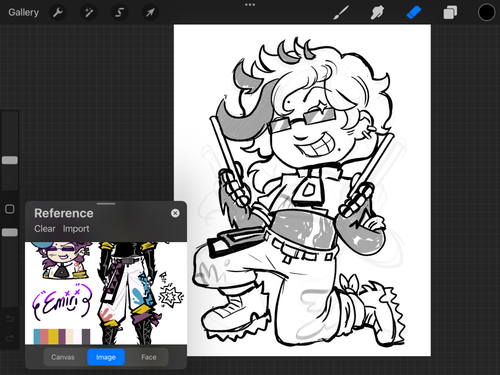Open the active color picker circle
This screenshot has width=500, height=375.
click(x=486, y=13)
